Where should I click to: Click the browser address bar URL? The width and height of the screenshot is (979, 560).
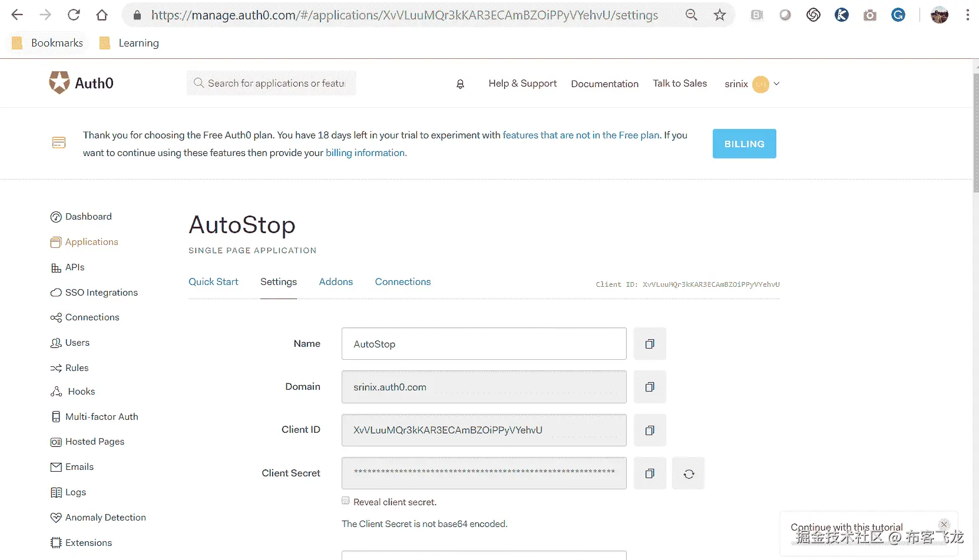(x=405, y=15)
